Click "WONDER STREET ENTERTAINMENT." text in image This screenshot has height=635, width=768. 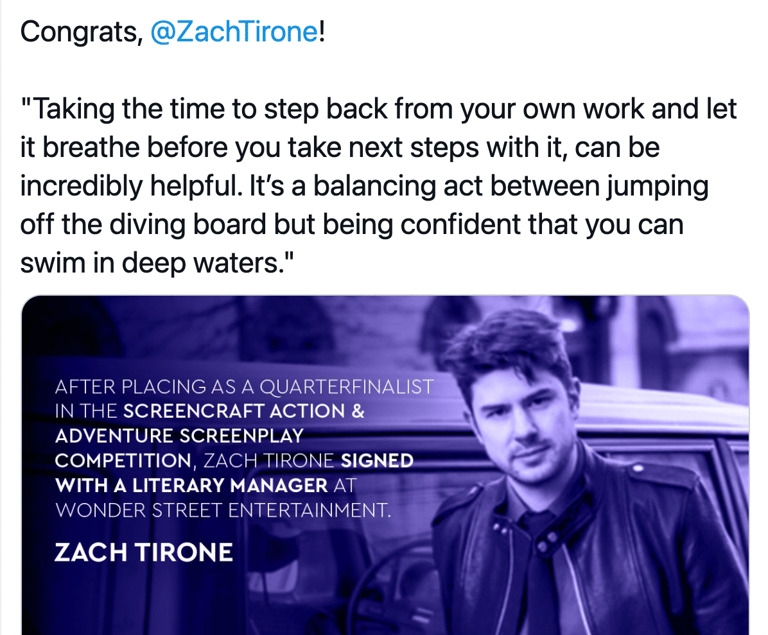(223, 511)
